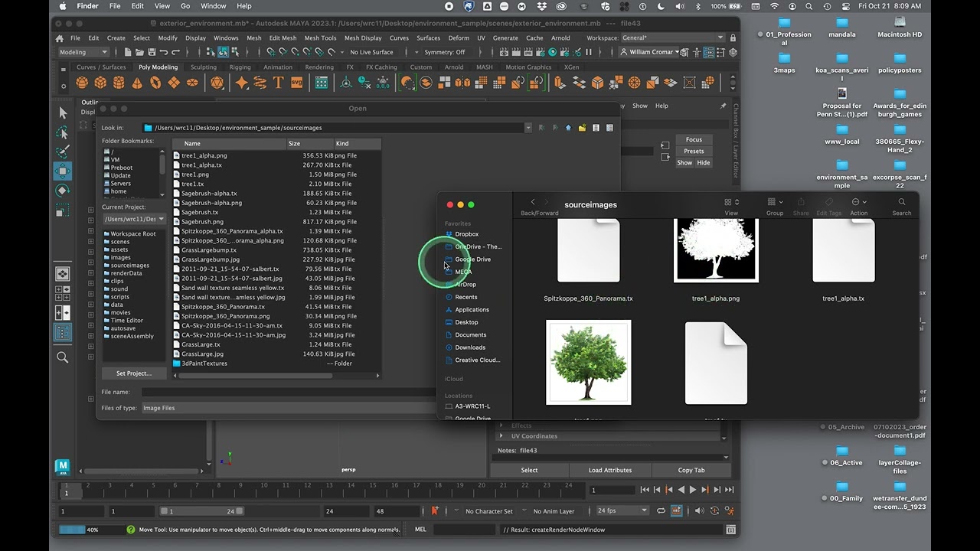The width and height of the screenshot is (980, 551).
Task: Open the Modeling menu set dropdown
Action: tap(84, 52)
